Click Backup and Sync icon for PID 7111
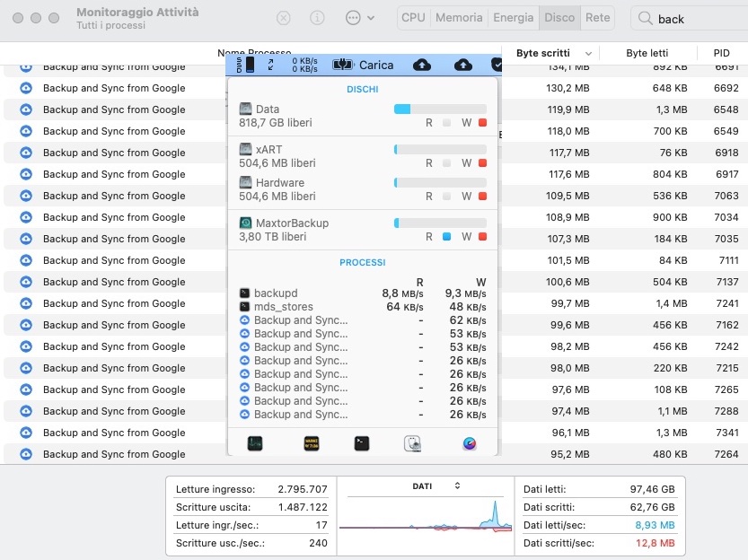The height and width of the screenshot is (560, 748). click(x=26, y=260)
